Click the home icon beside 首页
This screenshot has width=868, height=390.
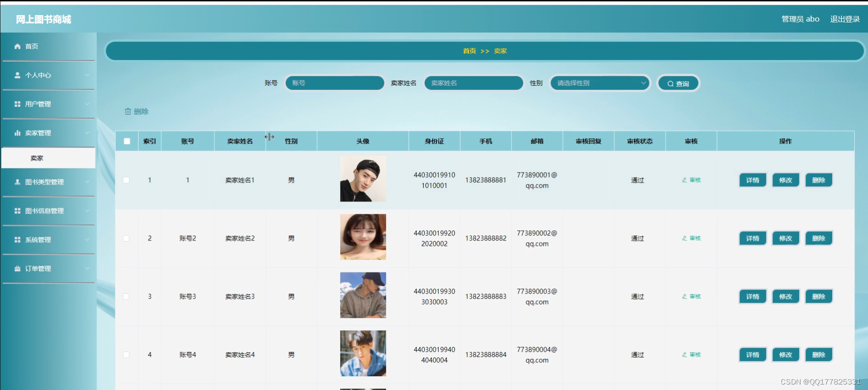click(x=17, y=46)
